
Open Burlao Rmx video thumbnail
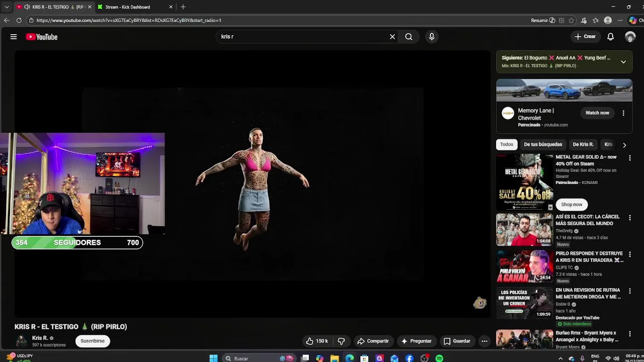pyautogui.click(x=524, y=339)
